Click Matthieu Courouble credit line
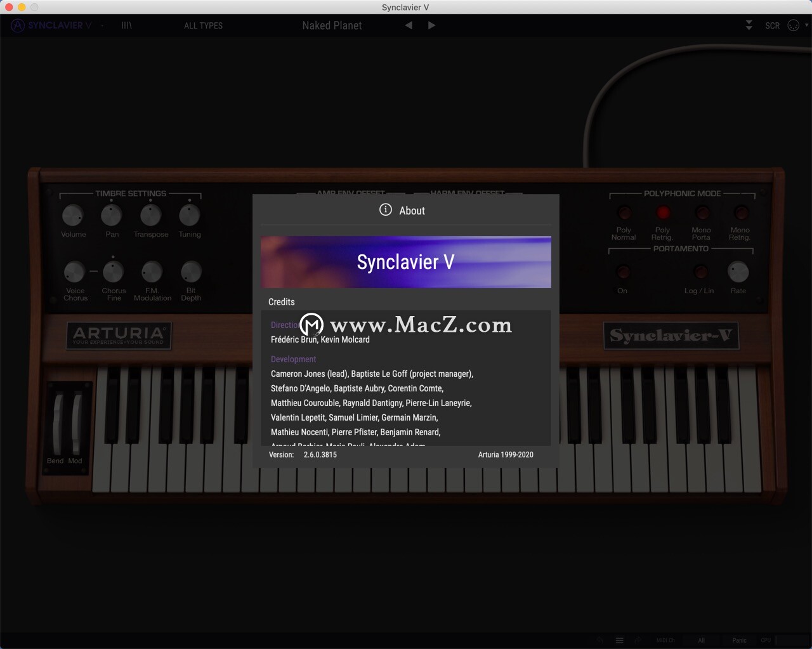Viewport: 812px width, 649px height. point(371,403)
